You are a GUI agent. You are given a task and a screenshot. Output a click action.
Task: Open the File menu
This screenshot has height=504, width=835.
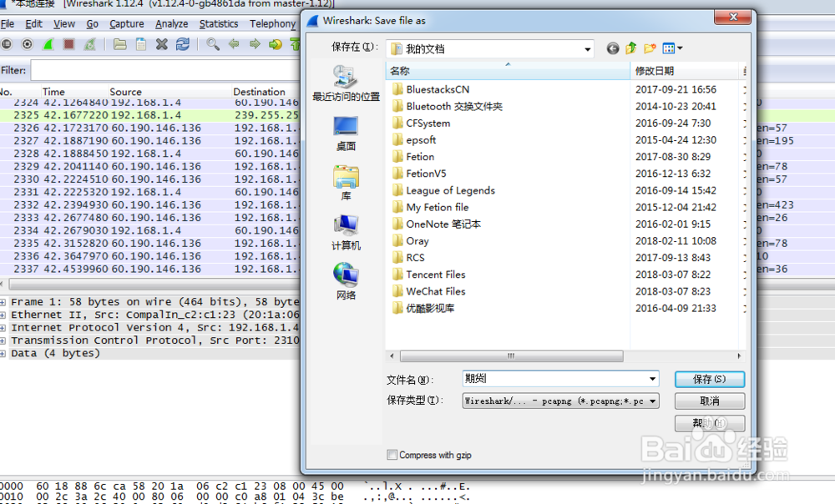coord(8,24)
